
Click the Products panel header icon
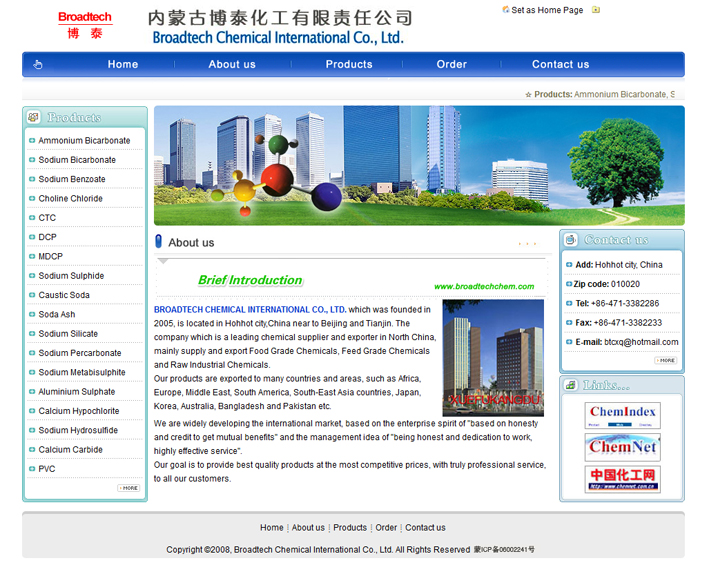click(34, 117)
